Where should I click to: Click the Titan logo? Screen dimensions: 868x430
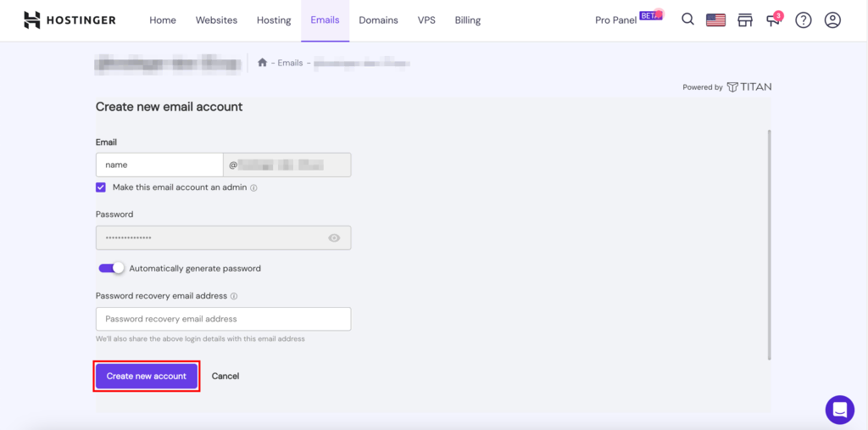click(749, 87)
